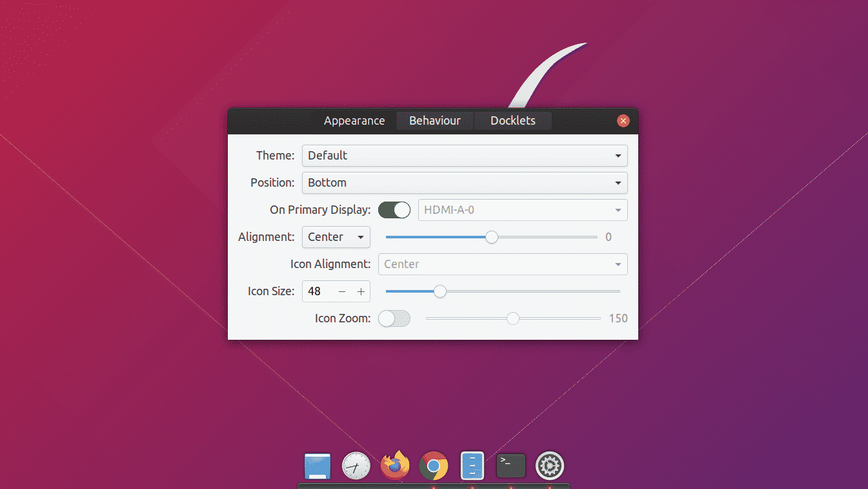Launch Terminal from the dock

(511, 466)
